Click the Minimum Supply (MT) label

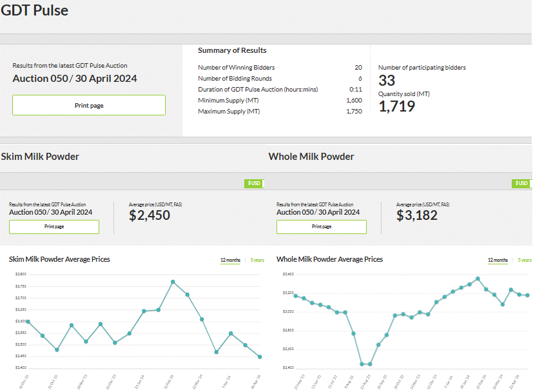tap(228, 101)
